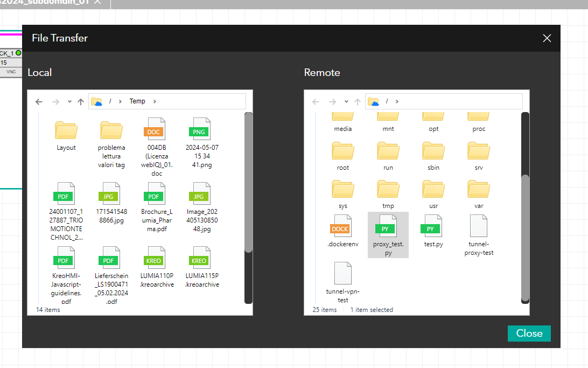Expand the chevron after Temp in path
This screenshot has width=588, height=368.
155,101
